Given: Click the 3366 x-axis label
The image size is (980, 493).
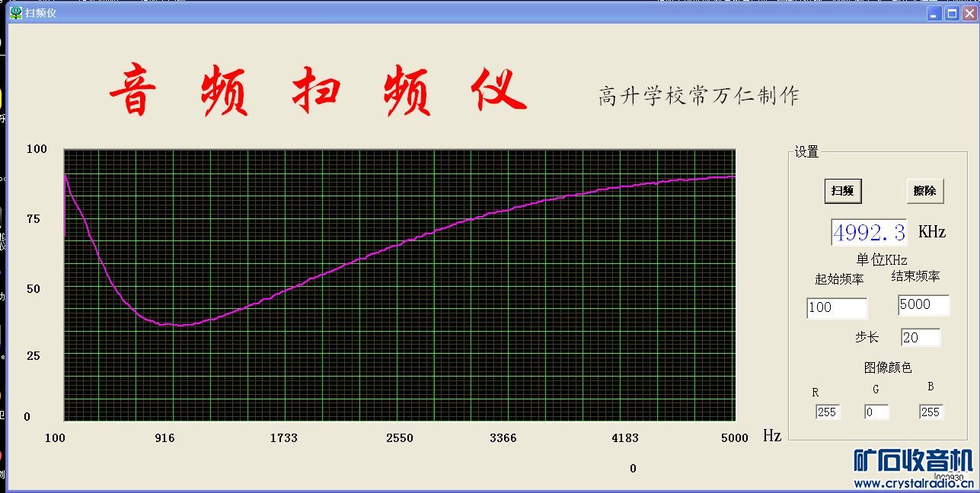Looking at the screenshot, I should (x=503, y=438).
